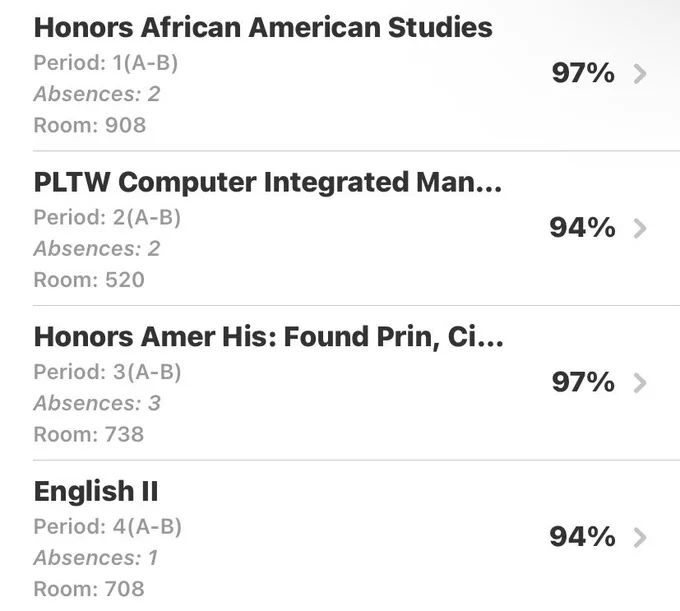This screenshot has width=680, height=611.
Task: View 97% grade for African American Studies
Action: coord(583,73)
